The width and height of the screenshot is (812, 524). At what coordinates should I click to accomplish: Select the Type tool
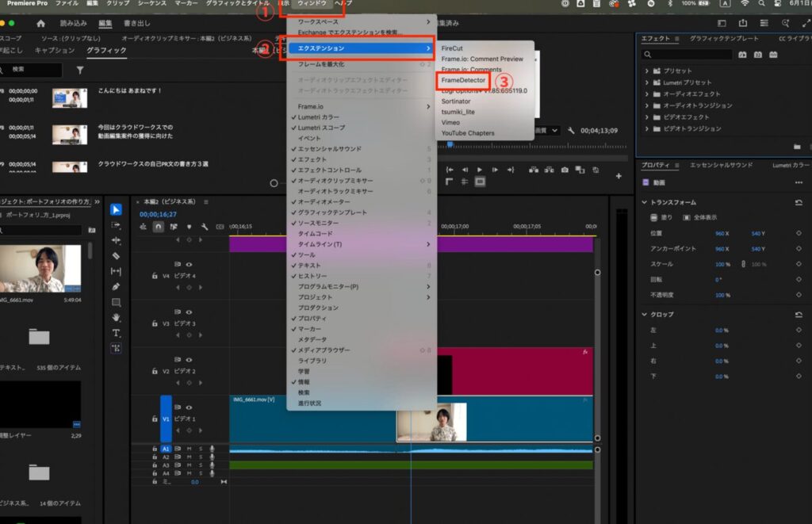tap(116, 333)
